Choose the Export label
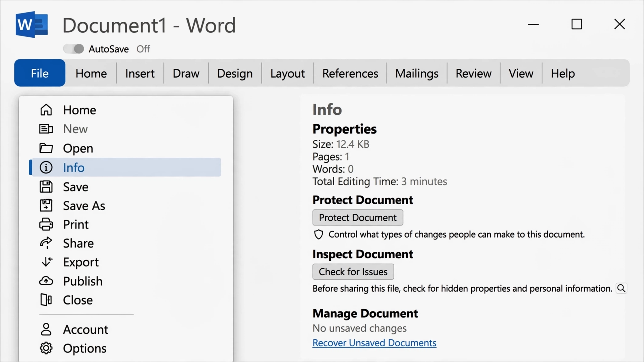The height and width of the screenshot is (362, 644). click(x=81, y=262)
